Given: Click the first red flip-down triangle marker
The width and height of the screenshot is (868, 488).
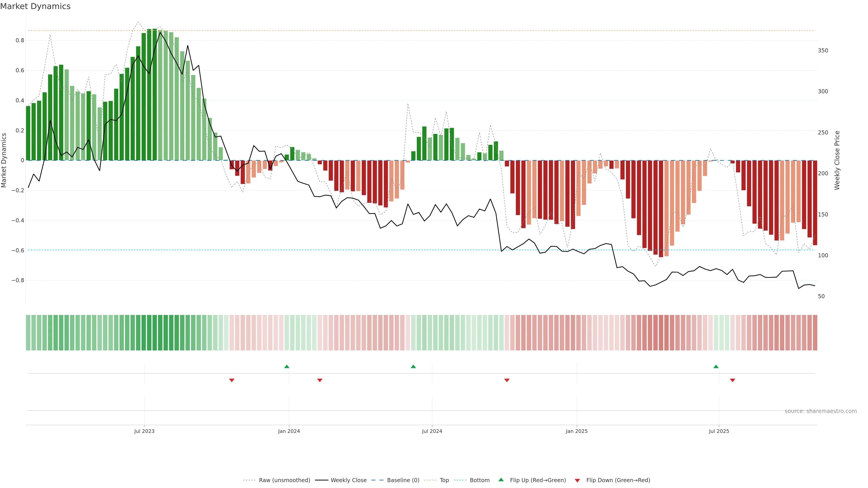Looking at the screenshot, I should click(232, 380).
